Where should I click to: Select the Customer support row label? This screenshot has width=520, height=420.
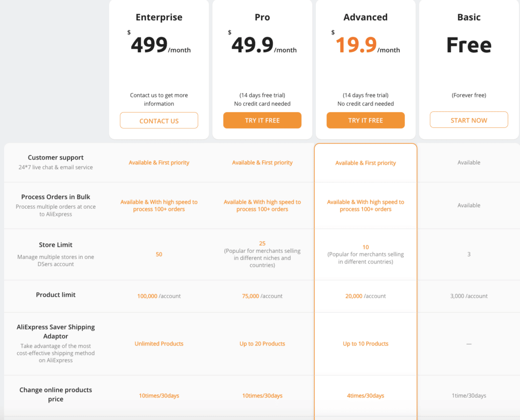pos(56,157)
